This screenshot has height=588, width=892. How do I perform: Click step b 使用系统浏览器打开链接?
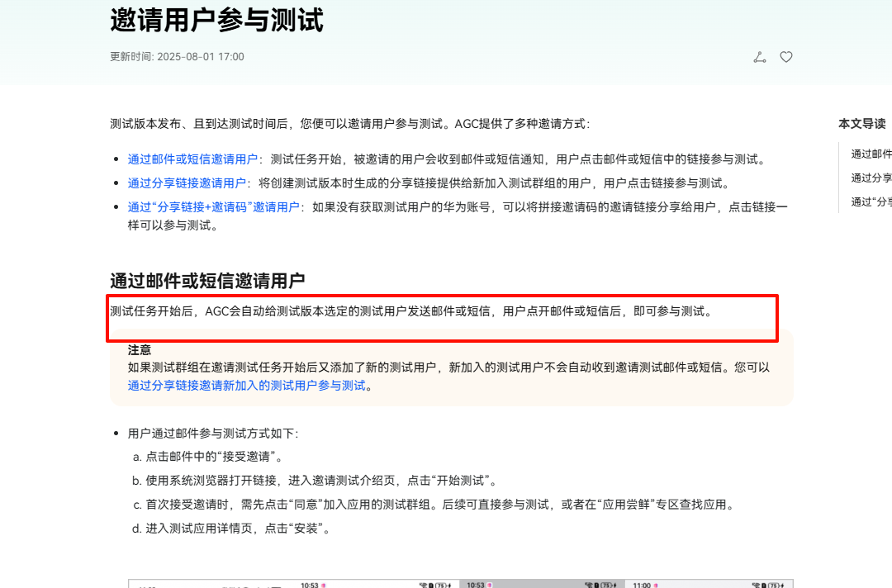tap(315, 481)
